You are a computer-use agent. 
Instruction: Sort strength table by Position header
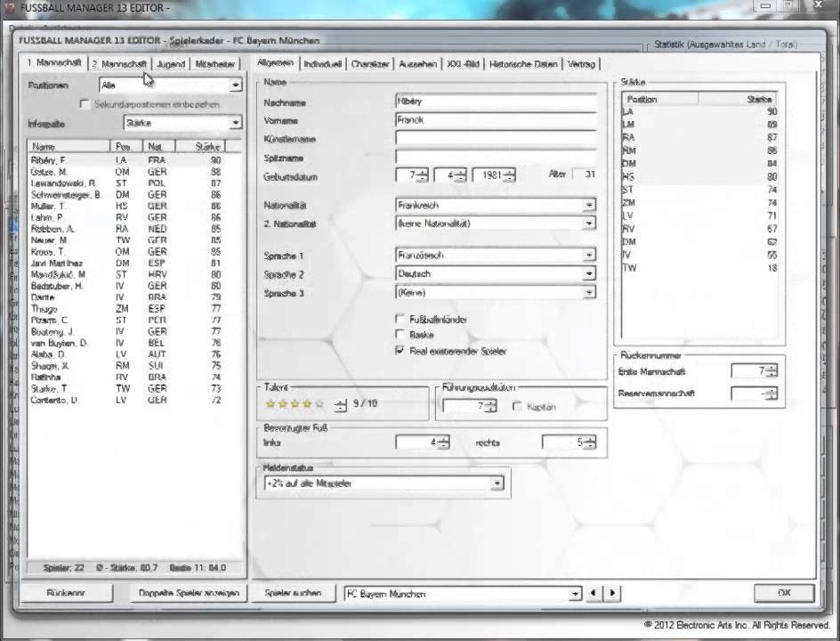(x=660, y=99)
